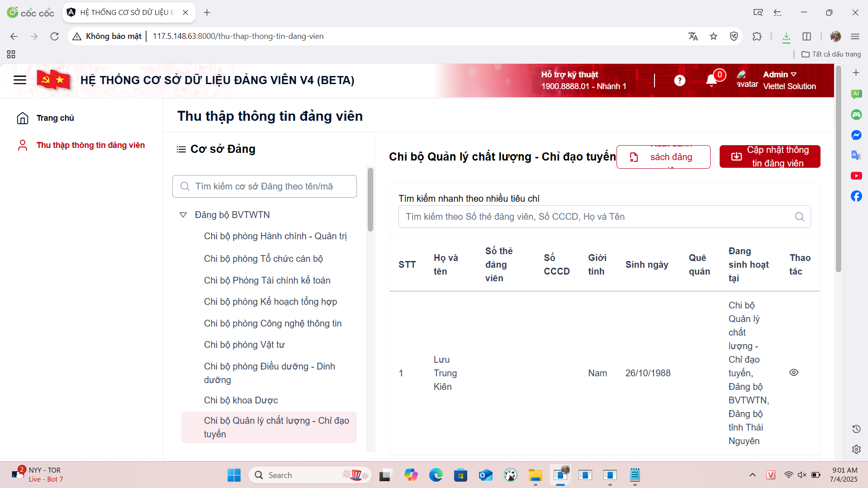The height and width of the screenshot is (488, 868).
Task: Click the browser Downloads icon
Action: click(x=786, y=37)
